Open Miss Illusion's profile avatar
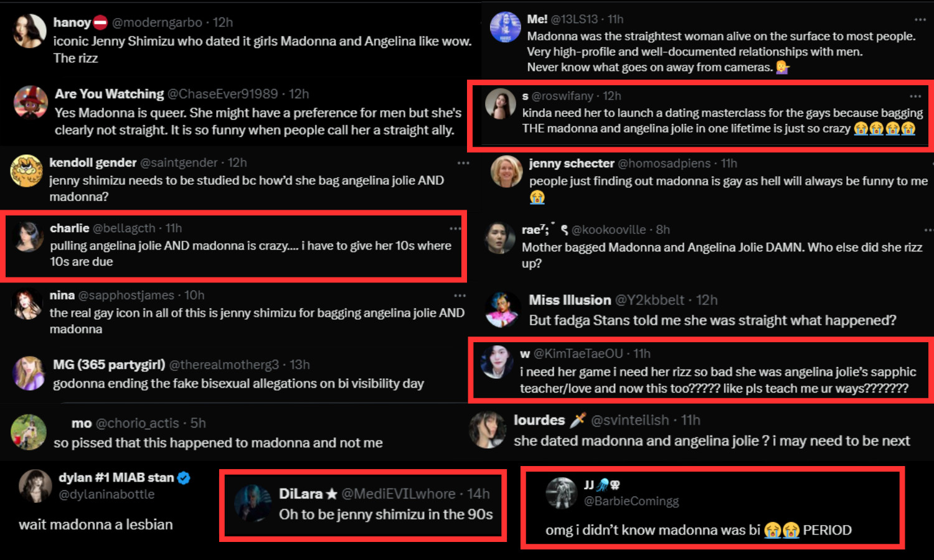Screen dimensions: 934x560 502,309
